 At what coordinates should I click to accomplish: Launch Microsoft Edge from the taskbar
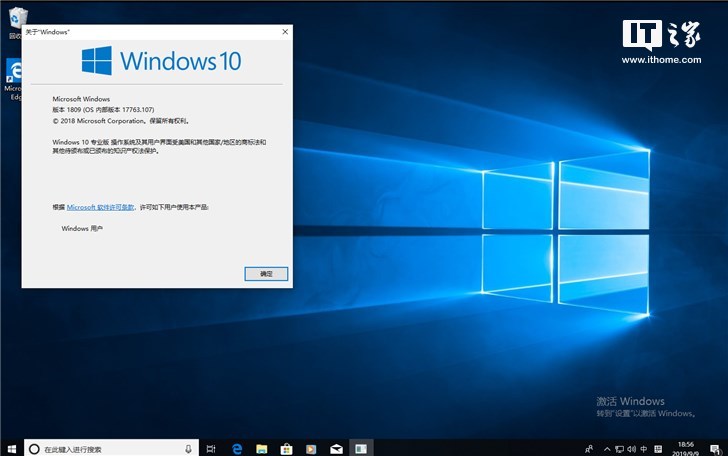click(x=237, y=449)
